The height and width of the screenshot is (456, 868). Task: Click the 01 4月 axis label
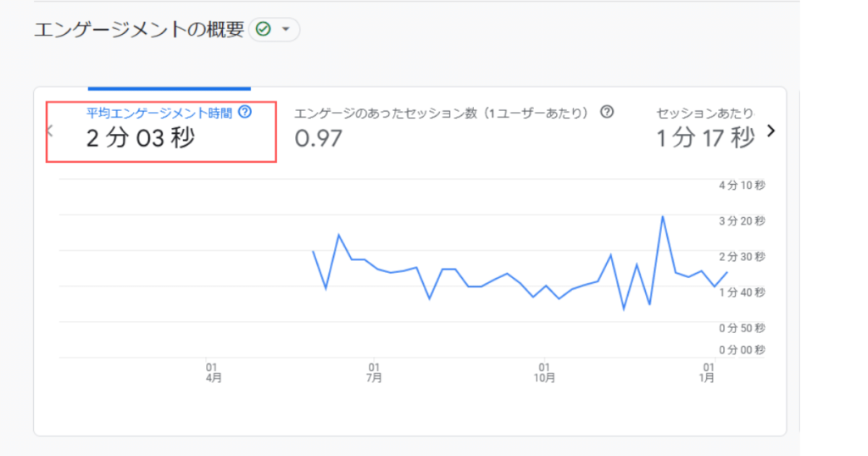click(213, 373)
